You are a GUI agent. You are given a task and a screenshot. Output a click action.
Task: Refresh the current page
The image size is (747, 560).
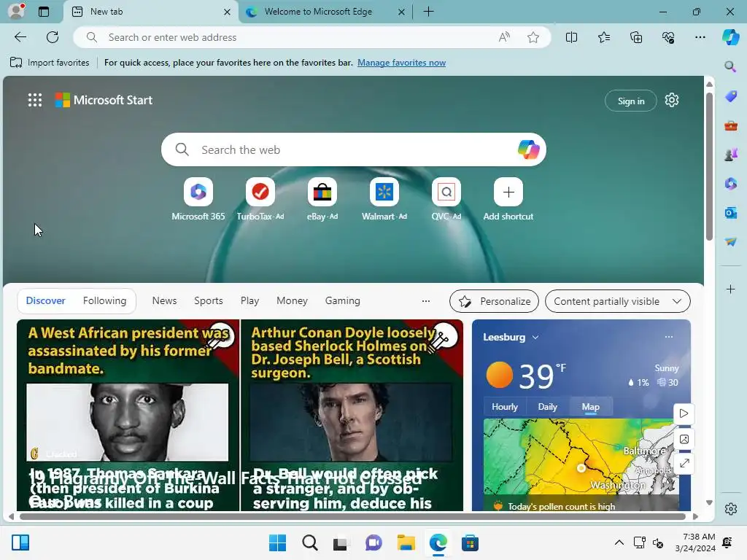[53, 37]
